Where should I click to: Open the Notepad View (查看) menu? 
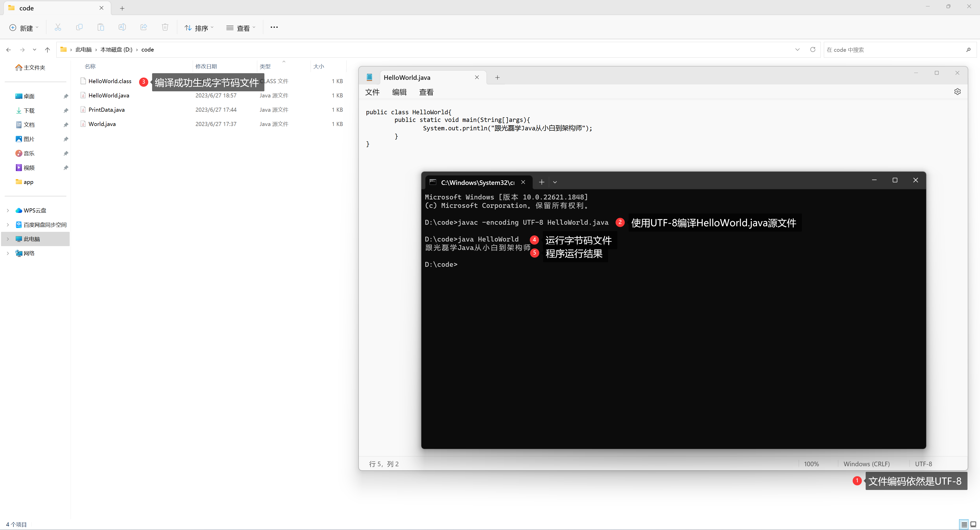(426, 92)
